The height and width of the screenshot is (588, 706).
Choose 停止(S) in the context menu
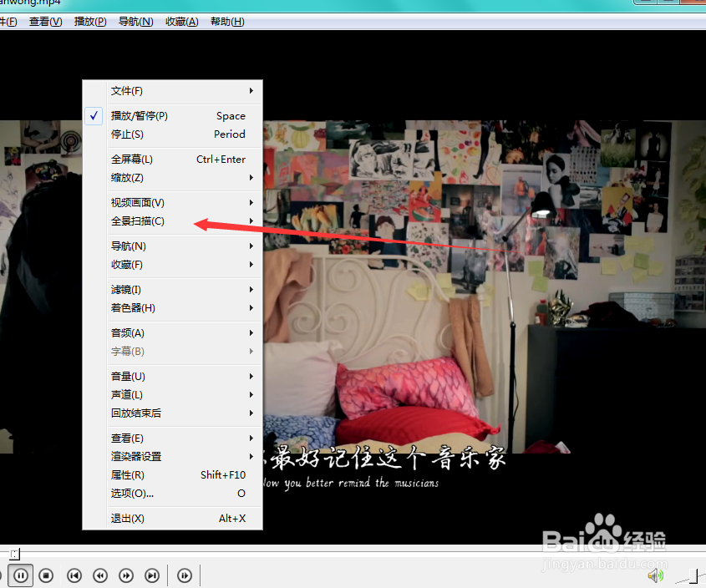click(x=173, y=134)
